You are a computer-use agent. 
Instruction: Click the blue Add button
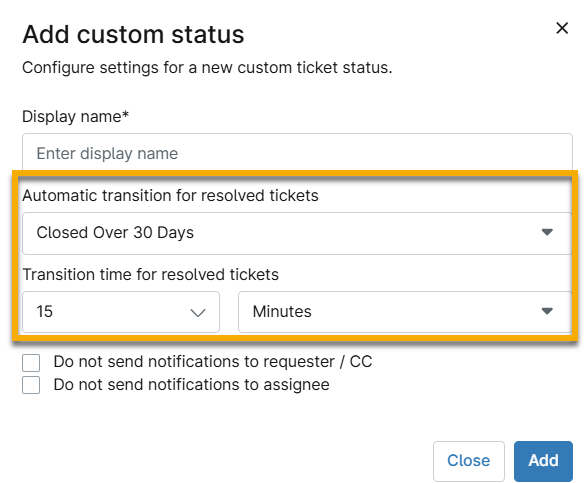pyautogui.click(x=543, y=461)
